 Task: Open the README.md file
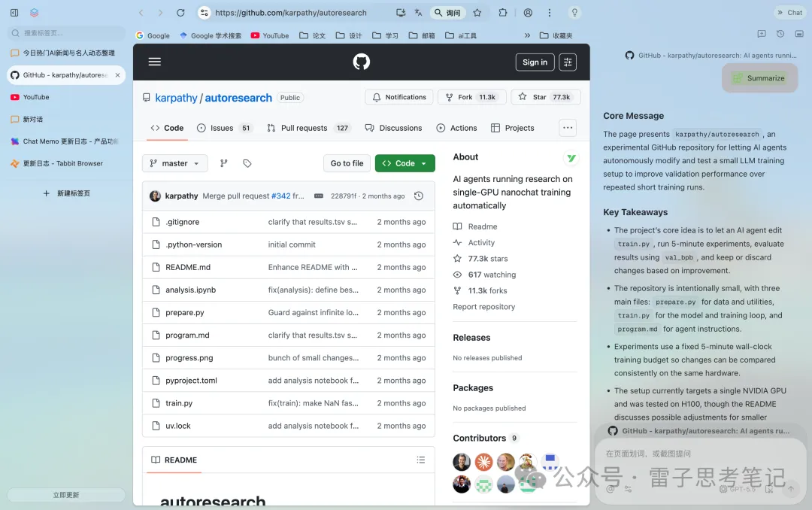coord(188,267)
